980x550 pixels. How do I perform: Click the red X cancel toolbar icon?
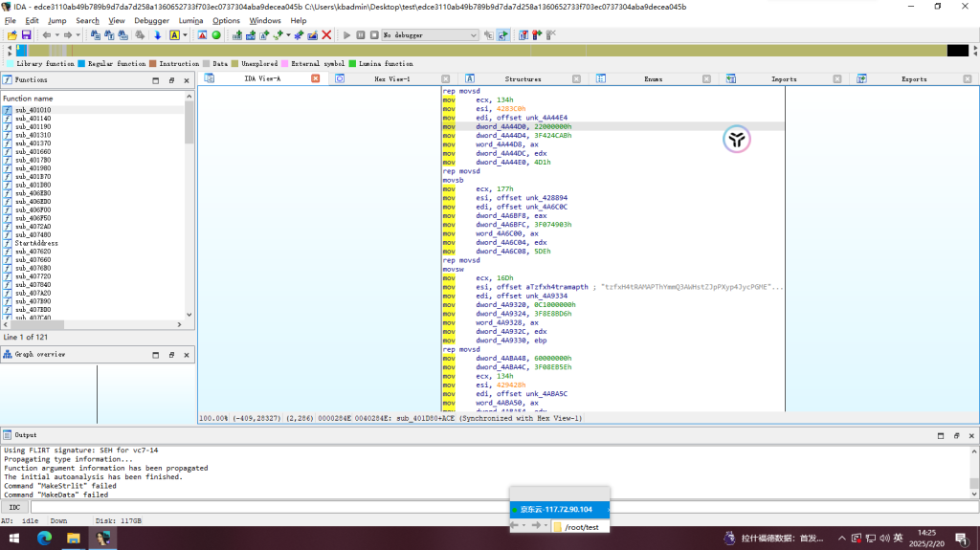point(326,35)
